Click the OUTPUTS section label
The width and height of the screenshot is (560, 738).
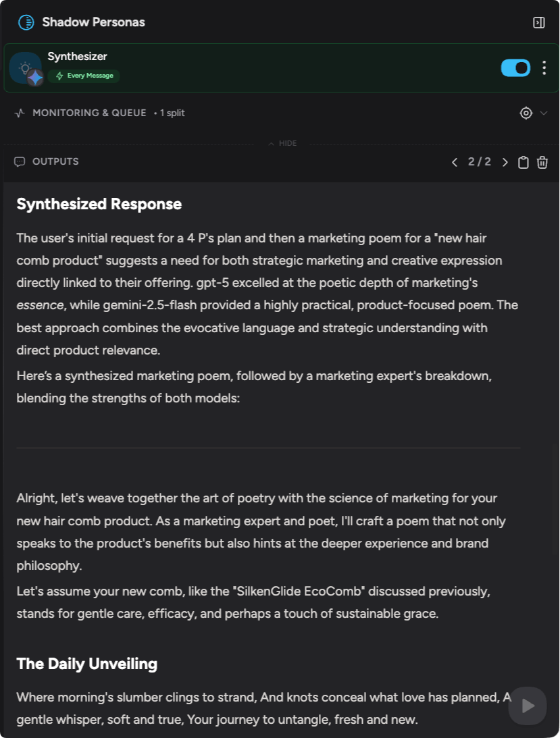(55, 162)
